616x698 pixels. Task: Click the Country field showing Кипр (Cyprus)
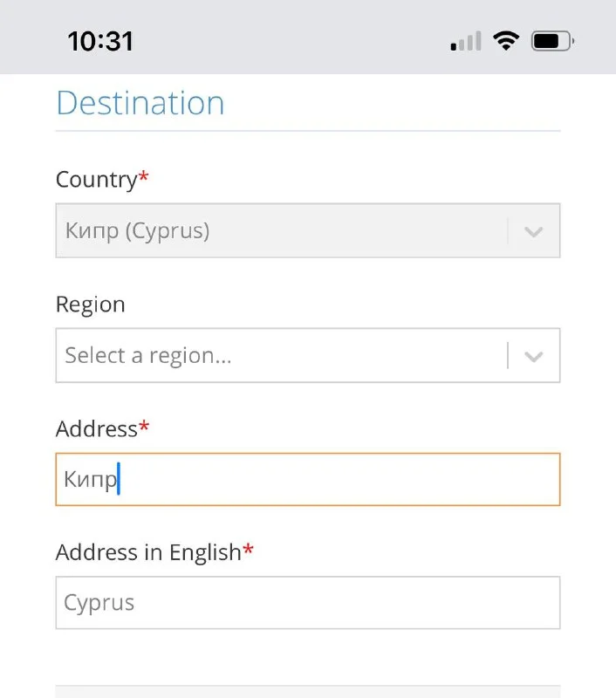[x=279, y=231]
